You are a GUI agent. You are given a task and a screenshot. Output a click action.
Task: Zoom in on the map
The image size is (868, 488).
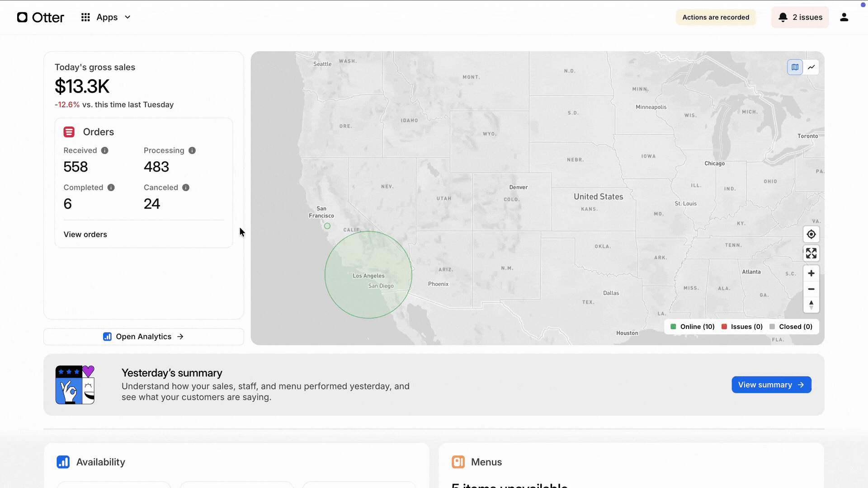tap(811, 273)
